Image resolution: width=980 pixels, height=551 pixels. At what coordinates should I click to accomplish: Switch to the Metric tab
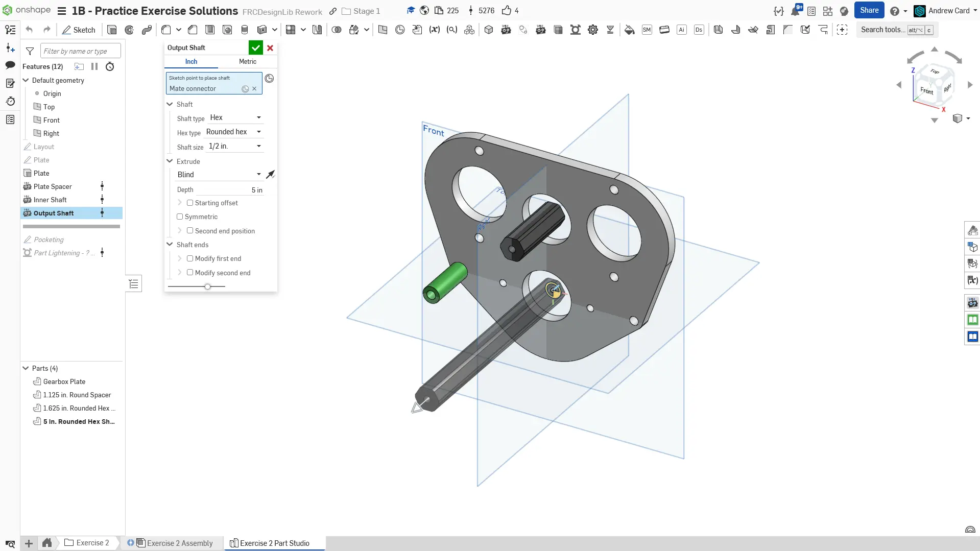[x=248, y=61]
